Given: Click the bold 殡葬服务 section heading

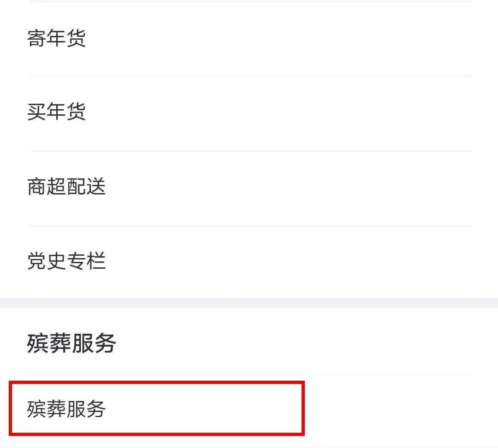Looking at the screenshot, I should click(x=71, y=343).
